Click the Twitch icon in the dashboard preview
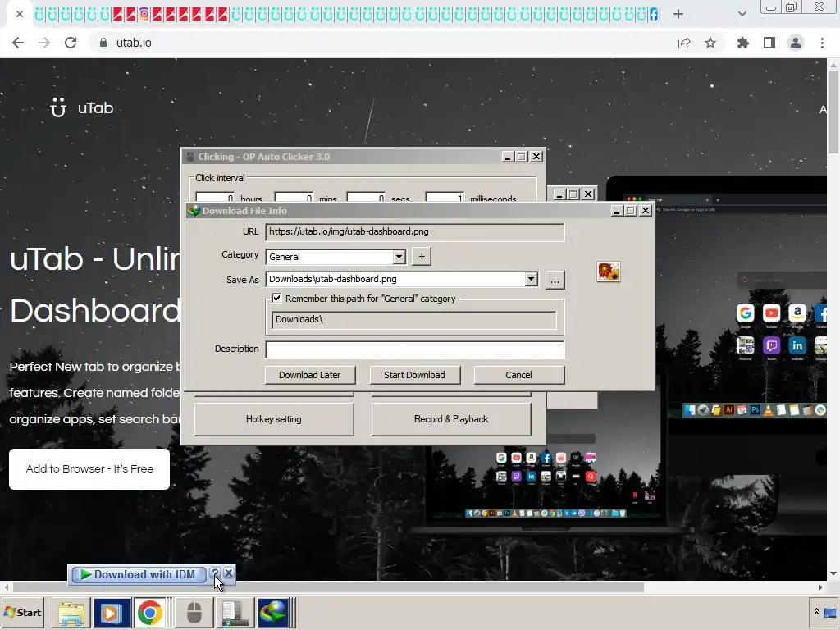 coord(771,345)
